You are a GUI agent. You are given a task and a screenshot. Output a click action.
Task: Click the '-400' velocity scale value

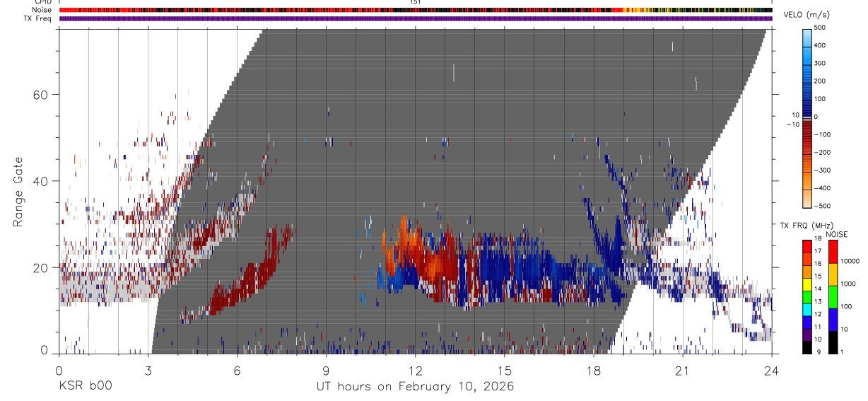pos(823,188)
